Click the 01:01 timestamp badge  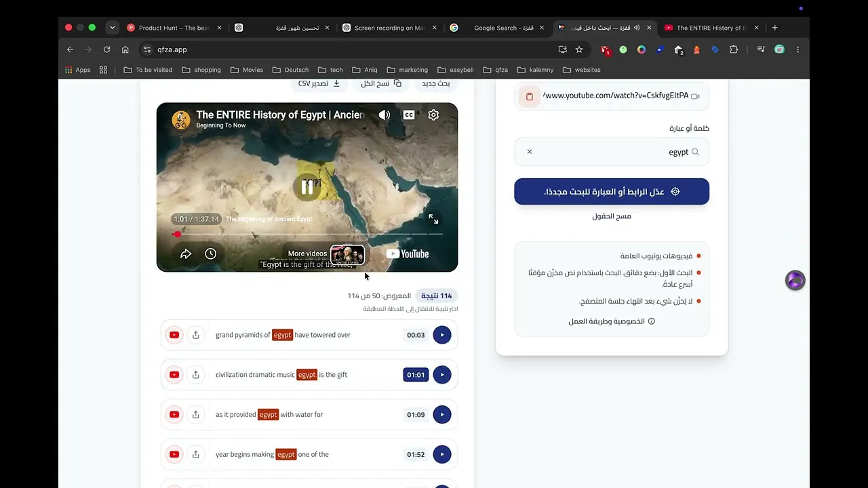(x=416, y=375)
